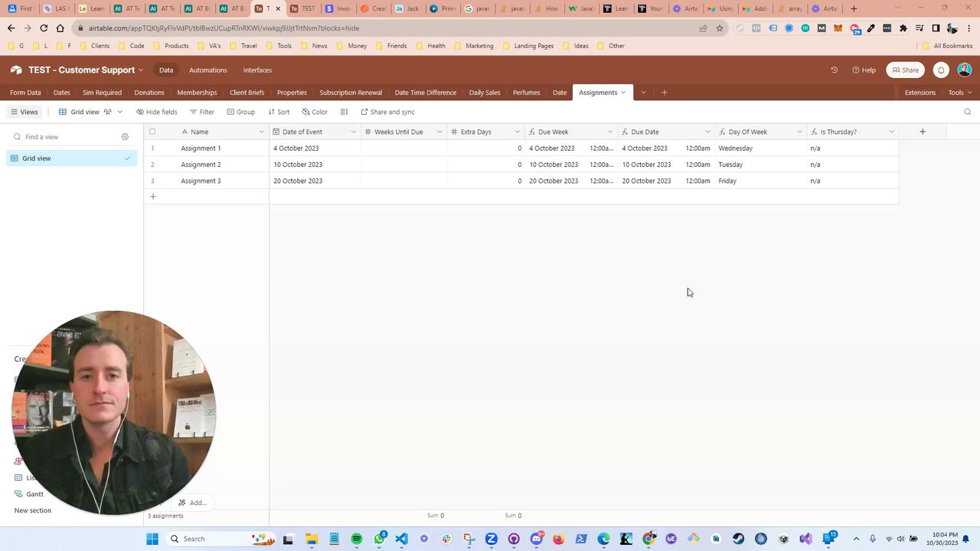This screenshot has height=551, width=980.
Task: Open Name field dropdown arrow
Action: coord(261,132)
